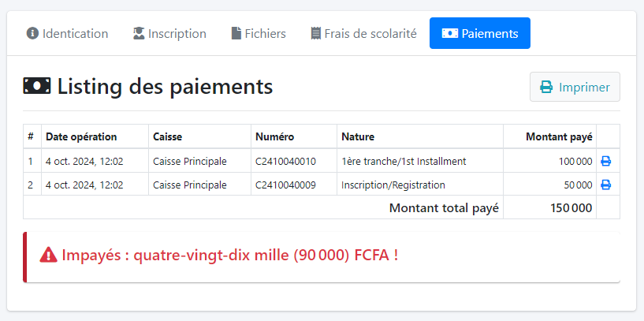Viewport: 644px width, 321px height.
Task: Go to Frais de scolarité tab
Action: [x=364, y=33]
